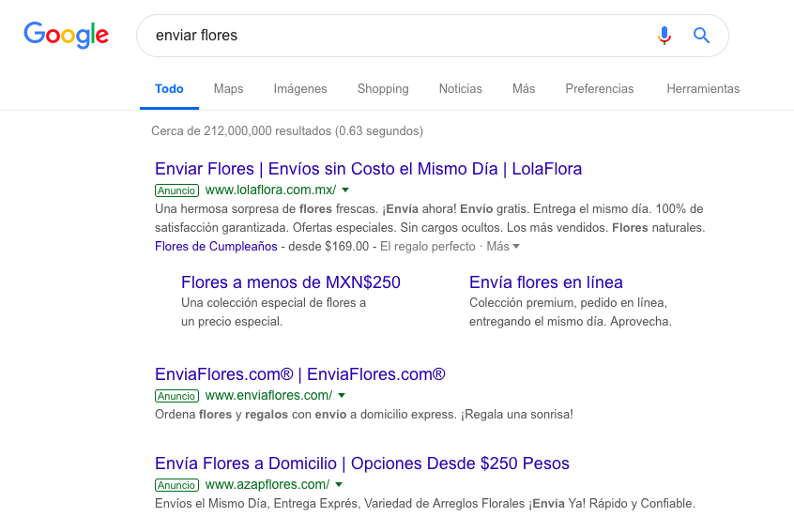Open 'Flores a menos de MXN$250' sitelink

coord(291,282)
